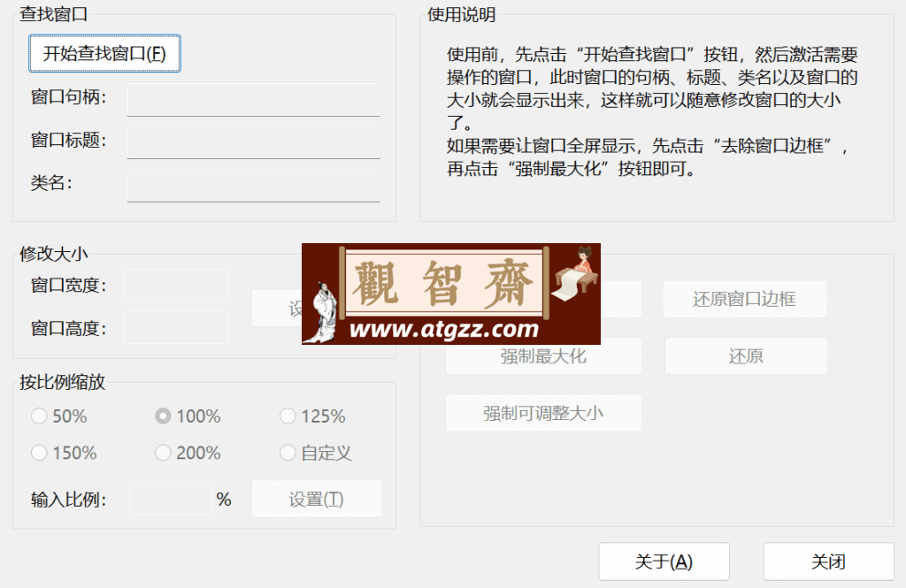
Task: Click the 输入比例 percentage field
Action: click(x=171, y=499)
